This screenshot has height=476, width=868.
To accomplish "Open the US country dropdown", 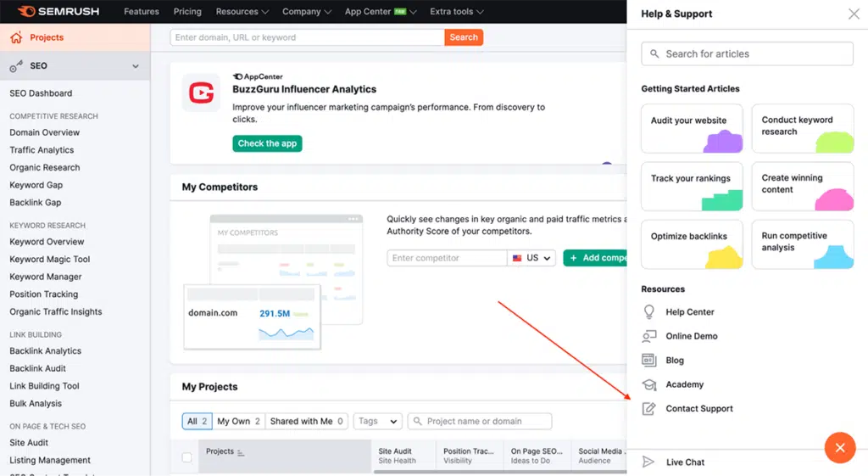I will [531, 258].
